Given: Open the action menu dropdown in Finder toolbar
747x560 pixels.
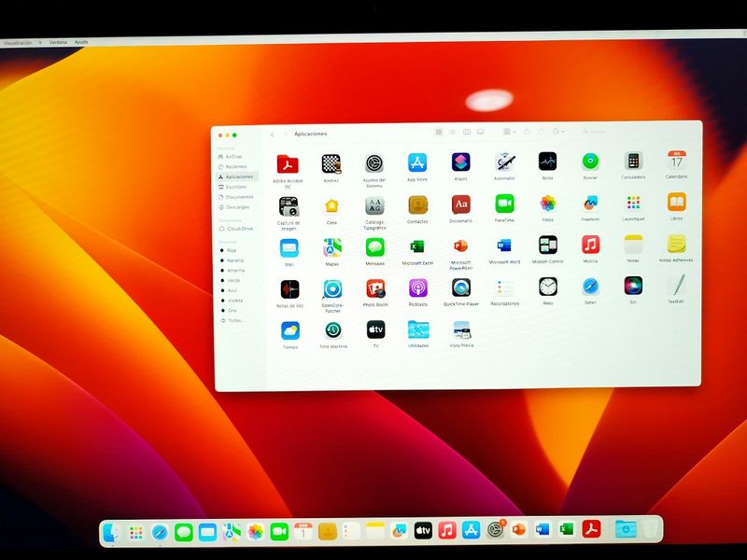Looking at the screenshot, I should (558, 132).
